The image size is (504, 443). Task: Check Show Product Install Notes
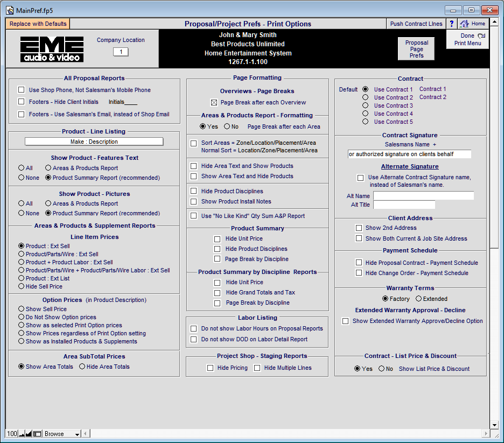coord(194,201)
